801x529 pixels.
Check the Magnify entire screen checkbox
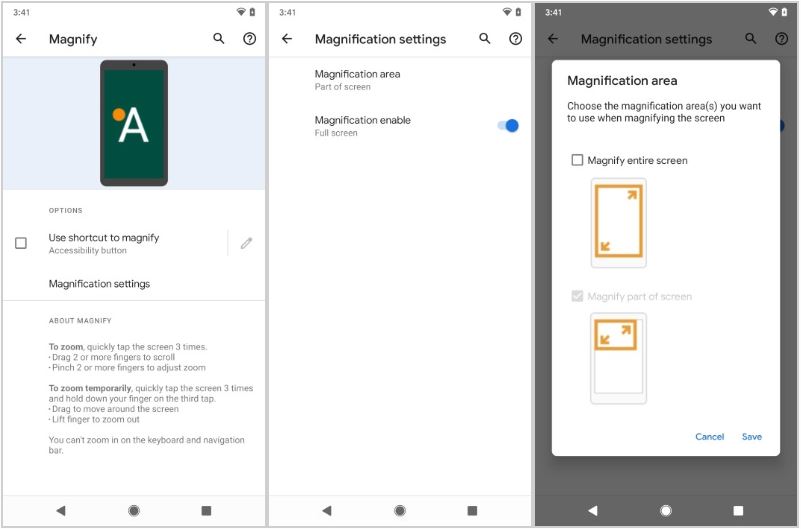(577, 160)
